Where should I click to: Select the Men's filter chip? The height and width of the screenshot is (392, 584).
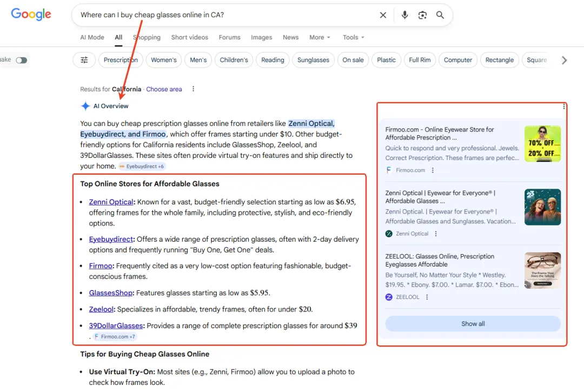pyautogui.click(x=198, y=60)
